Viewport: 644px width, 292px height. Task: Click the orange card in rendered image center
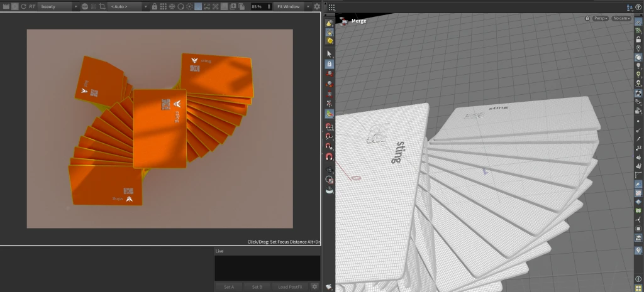click(159, 128)
